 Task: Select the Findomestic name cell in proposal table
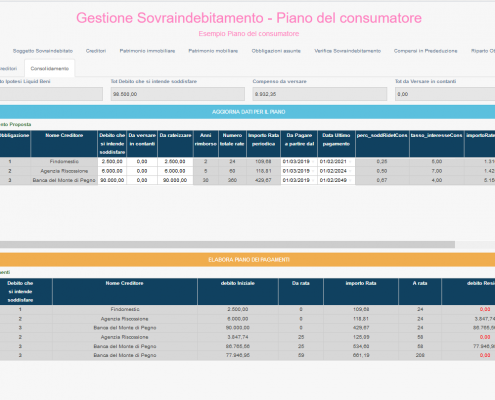(x=64, y=162)
